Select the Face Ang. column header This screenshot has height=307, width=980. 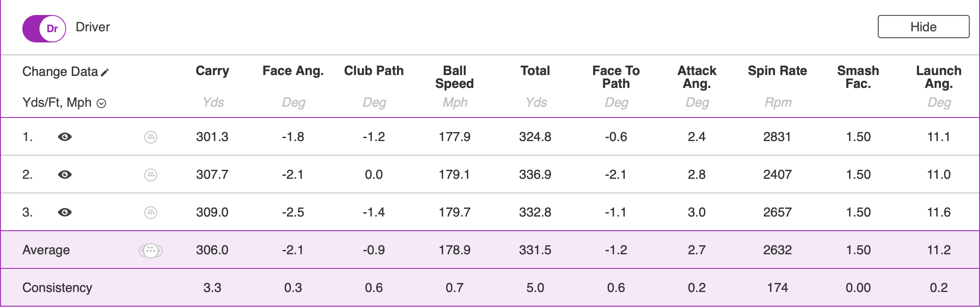[293, 71]
